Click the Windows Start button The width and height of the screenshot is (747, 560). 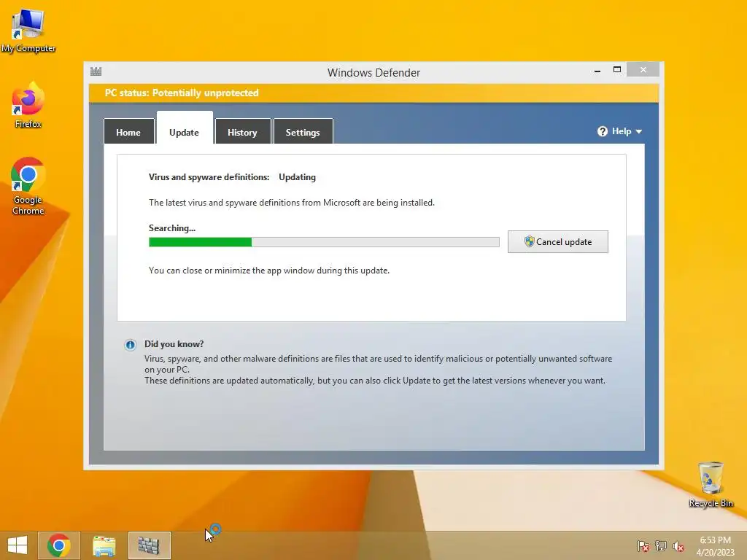point(18,545)
